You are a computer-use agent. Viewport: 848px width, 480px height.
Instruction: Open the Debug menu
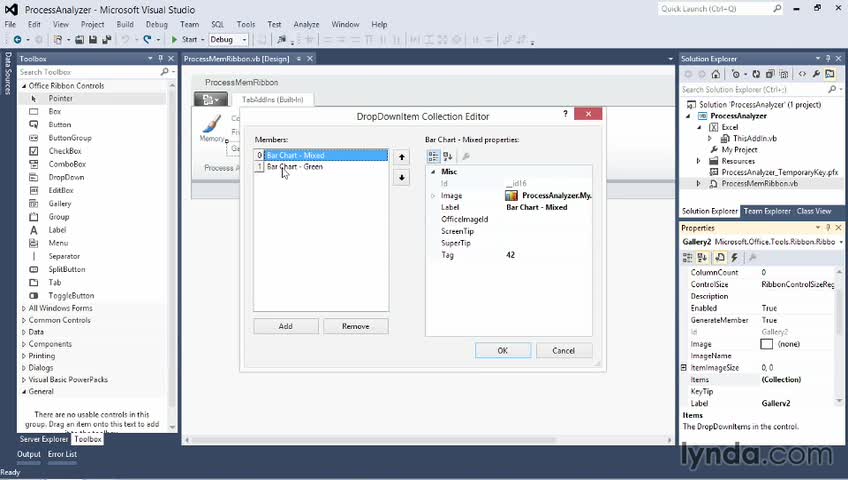(156, 24)
